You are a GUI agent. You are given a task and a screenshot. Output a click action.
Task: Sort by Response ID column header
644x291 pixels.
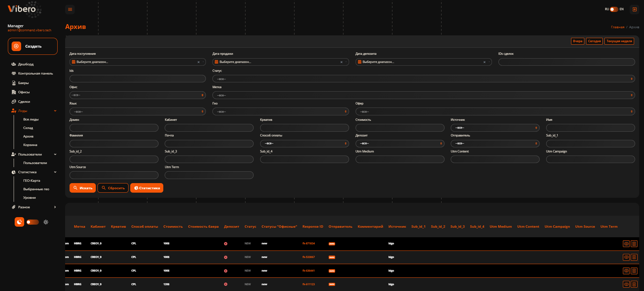pyautogui.click(x=313, y=227)
